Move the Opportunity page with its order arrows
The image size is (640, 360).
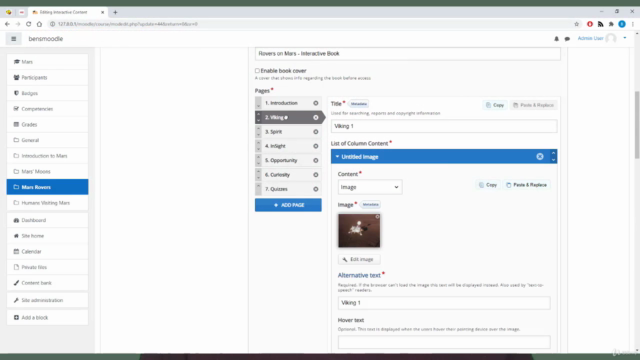tap(258, 160)
